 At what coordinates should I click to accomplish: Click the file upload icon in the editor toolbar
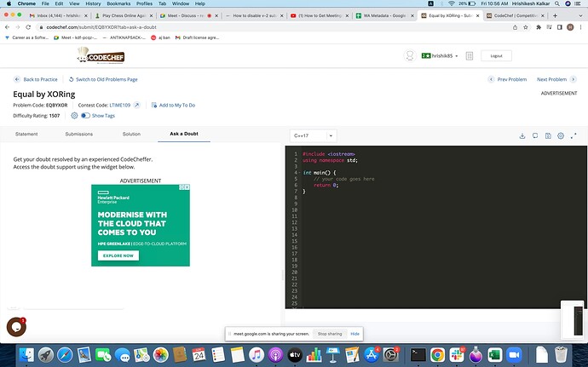click(548, 135)
